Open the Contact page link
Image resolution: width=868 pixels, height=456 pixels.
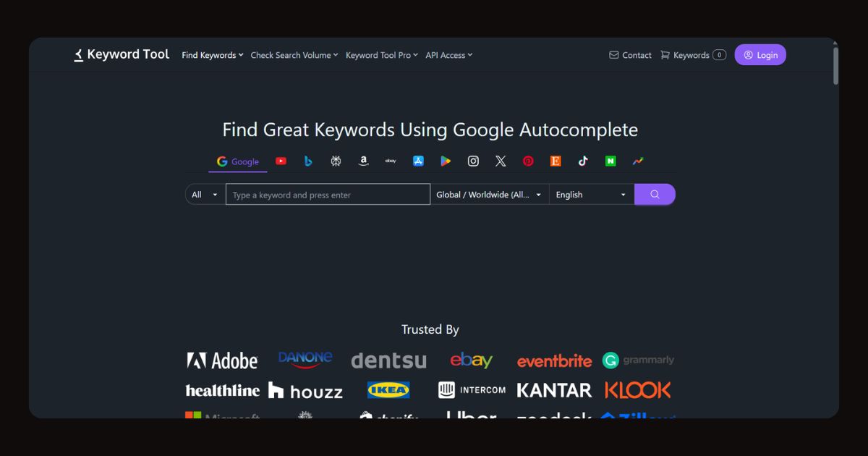click(x=630, y=55)
